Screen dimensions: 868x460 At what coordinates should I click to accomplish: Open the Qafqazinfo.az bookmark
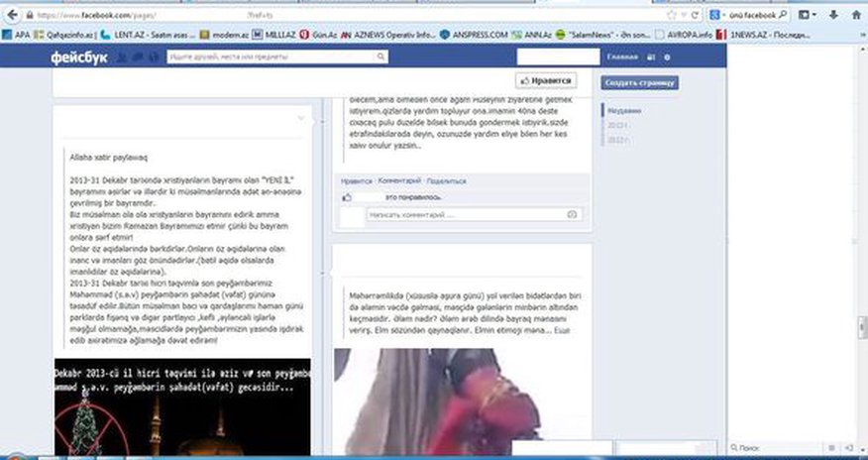[65, 35]
